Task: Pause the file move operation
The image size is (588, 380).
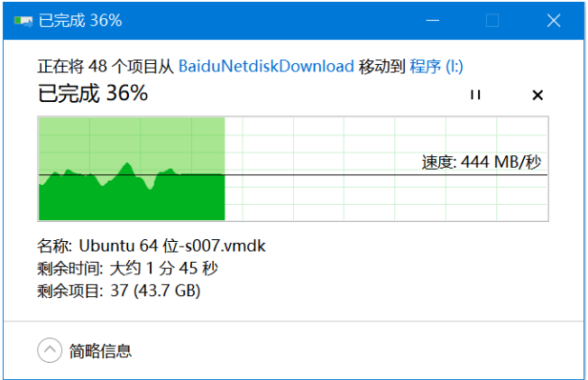Action: 475,95
